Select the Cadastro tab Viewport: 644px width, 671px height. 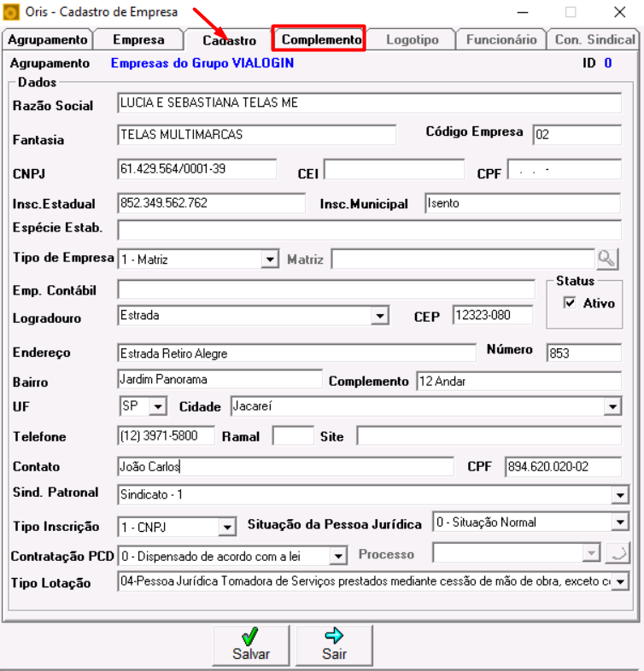coord(229,41)
